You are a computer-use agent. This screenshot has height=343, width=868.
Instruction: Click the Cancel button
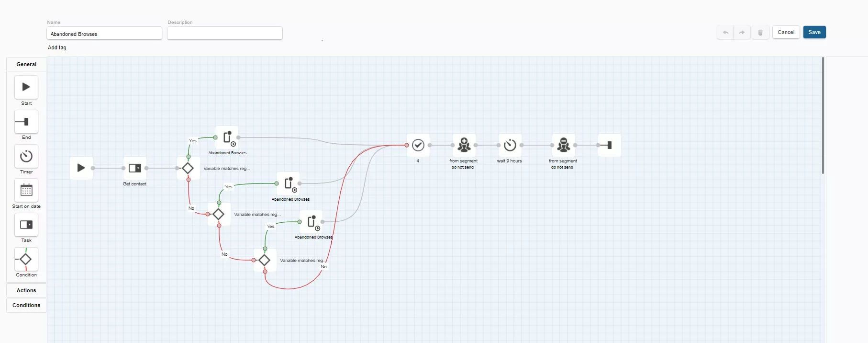click(x=786, y=32)
